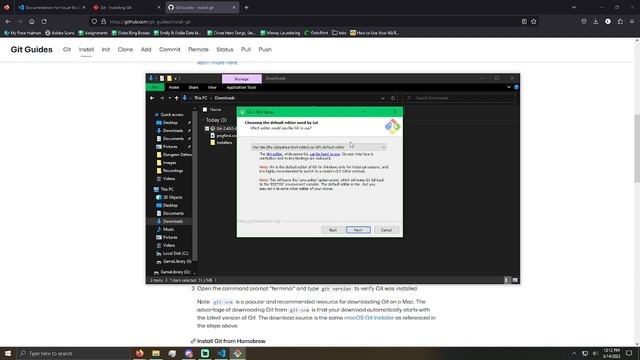This screenshot has height=360, width=640.
Task: Bookmark this page with the star icon
Action: 534,21
